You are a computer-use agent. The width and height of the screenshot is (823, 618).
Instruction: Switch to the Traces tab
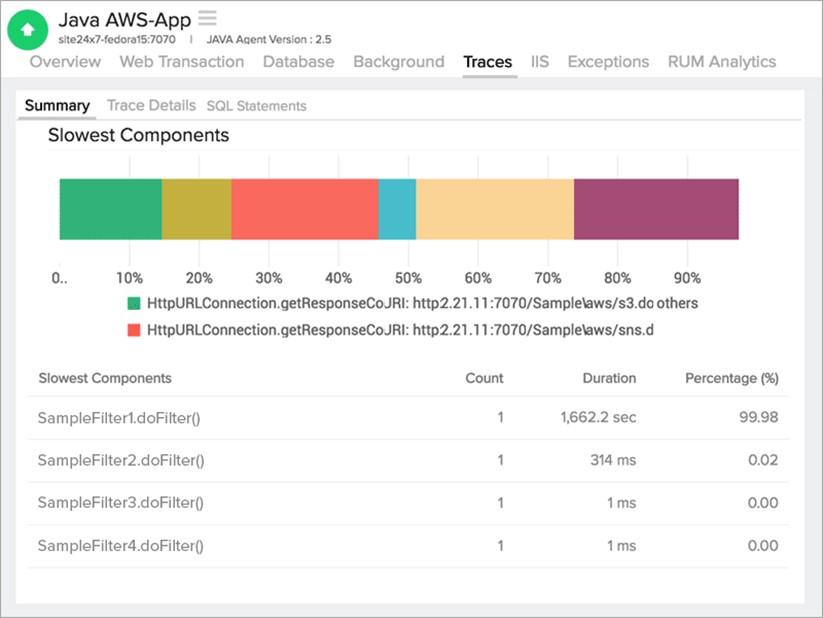tap(487, 62)
